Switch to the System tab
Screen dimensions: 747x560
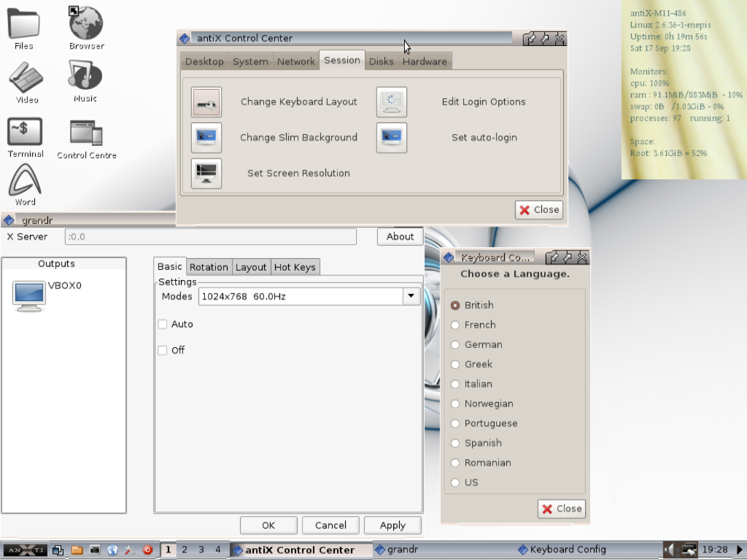pos(250,61)
